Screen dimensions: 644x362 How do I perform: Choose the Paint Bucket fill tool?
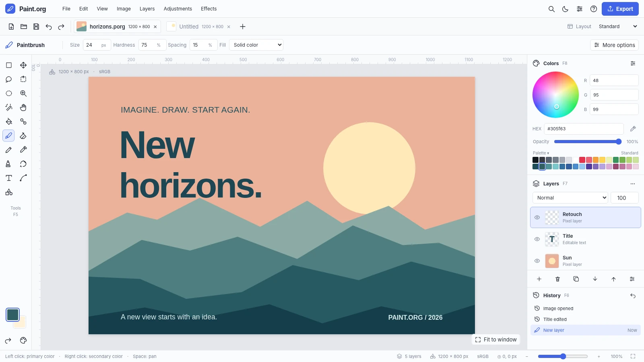(8, 121)
